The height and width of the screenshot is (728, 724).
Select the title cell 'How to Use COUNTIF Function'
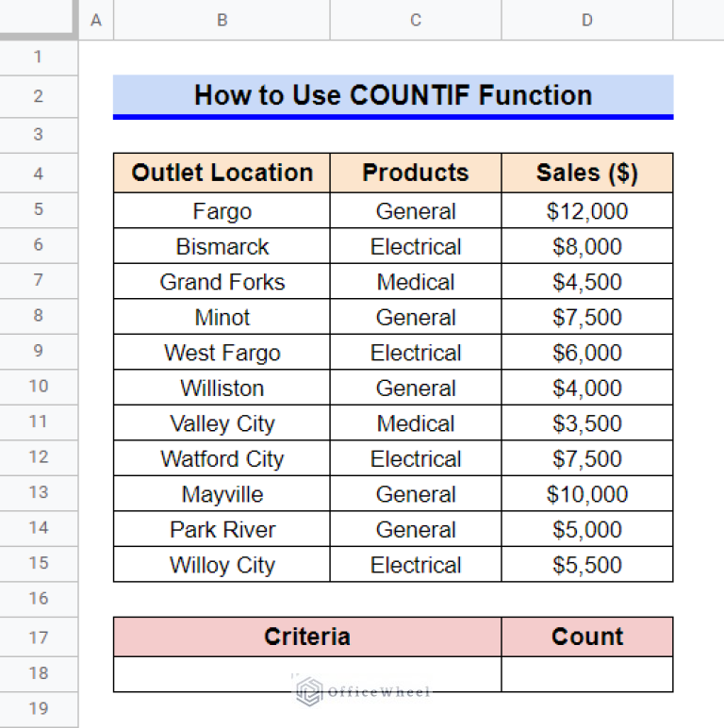(x=393, y=95)
